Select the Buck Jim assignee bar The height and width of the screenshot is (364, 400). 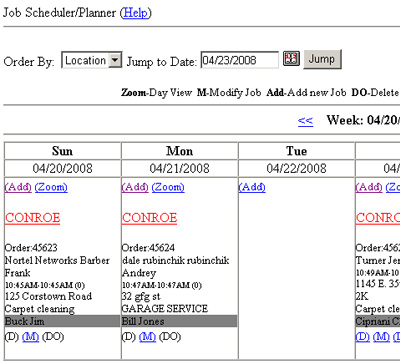(x=62, y=321)
